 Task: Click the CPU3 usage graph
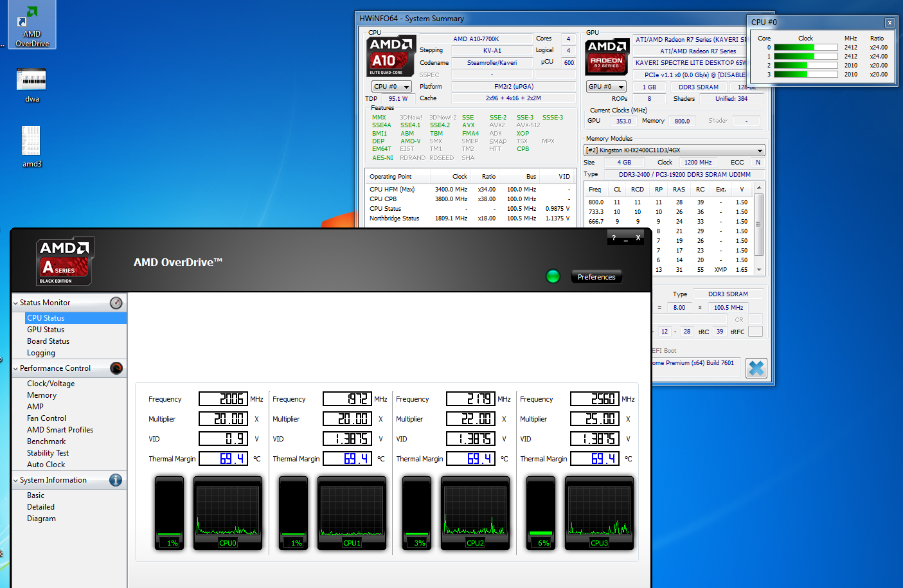coord(599,513)
